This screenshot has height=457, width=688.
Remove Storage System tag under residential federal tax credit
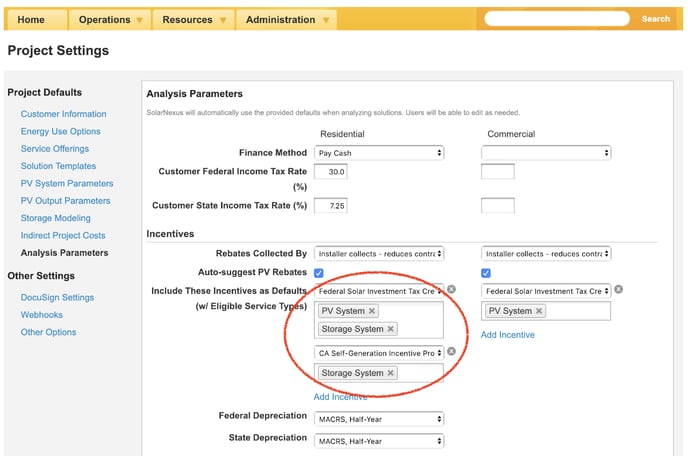[x=390, y=329]
